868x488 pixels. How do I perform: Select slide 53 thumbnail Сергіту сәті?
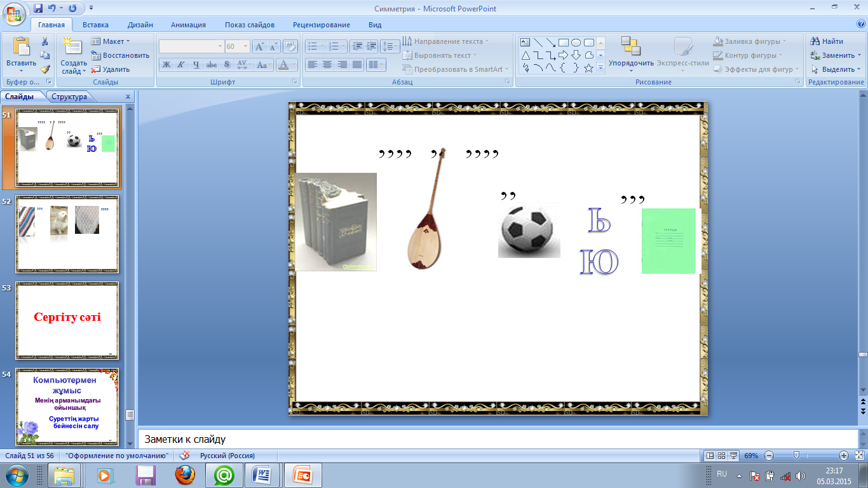pyautogui.click(x=67, y=320)
